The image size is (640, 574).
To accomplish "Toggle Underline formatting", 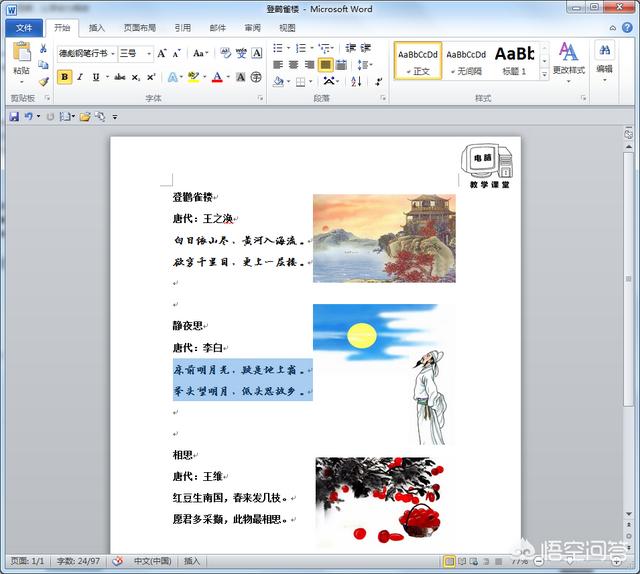I will [96, 77].
